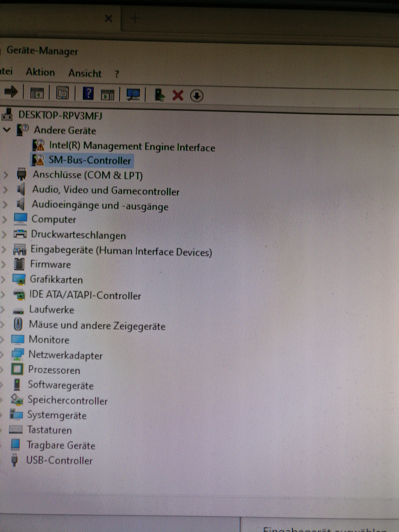Click the red X uninstall device icon
Screen dimensions: 399x532
coord(178,96)
